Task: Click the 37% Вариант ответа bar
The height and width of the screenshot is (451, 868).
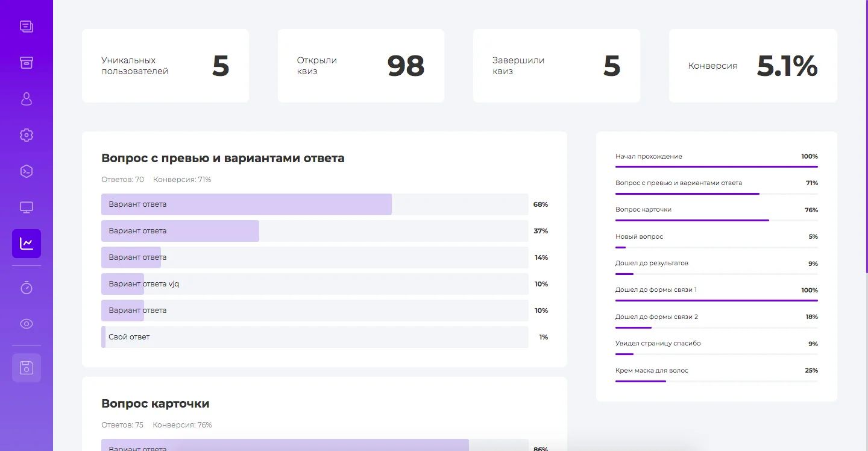Action: click(315, 231)
